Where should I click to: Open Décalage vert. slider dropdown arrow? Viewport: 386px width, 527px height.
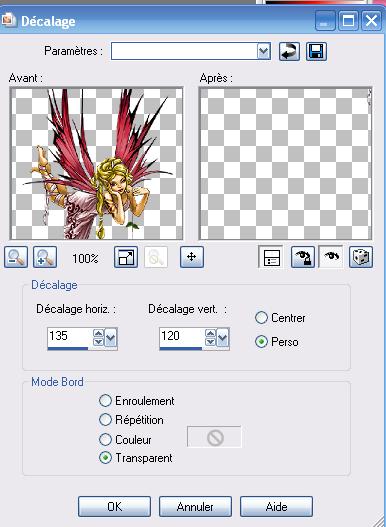223,338
